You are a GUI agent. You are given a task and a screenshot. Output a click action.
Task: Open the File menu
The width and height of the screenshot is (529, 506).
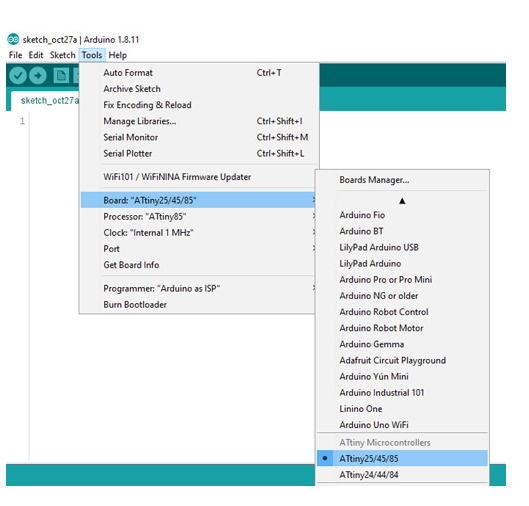16,55
